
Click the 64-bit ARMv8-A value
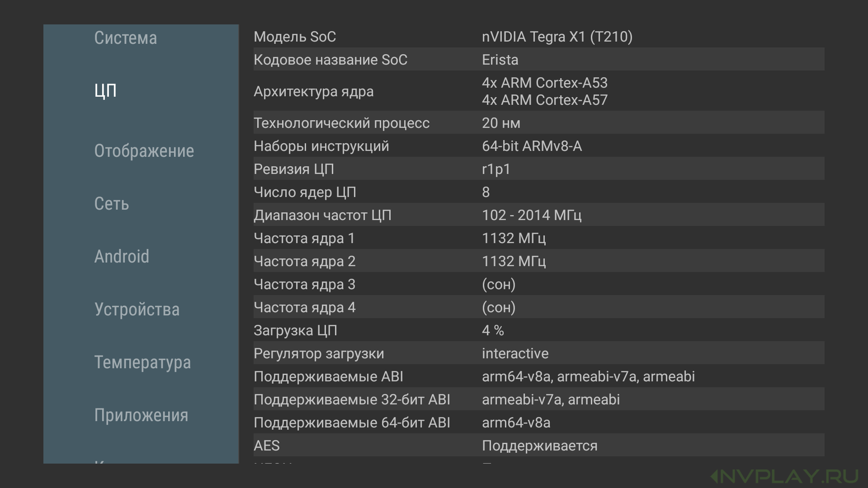[532, 146]
